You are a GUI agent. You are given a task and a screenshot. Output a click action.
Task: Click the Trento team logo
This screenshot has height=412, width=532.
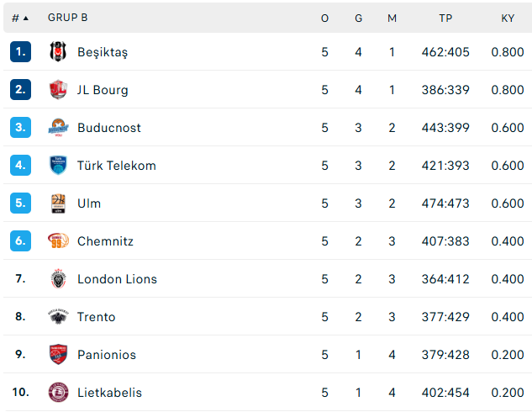click(x=58, y=317)
